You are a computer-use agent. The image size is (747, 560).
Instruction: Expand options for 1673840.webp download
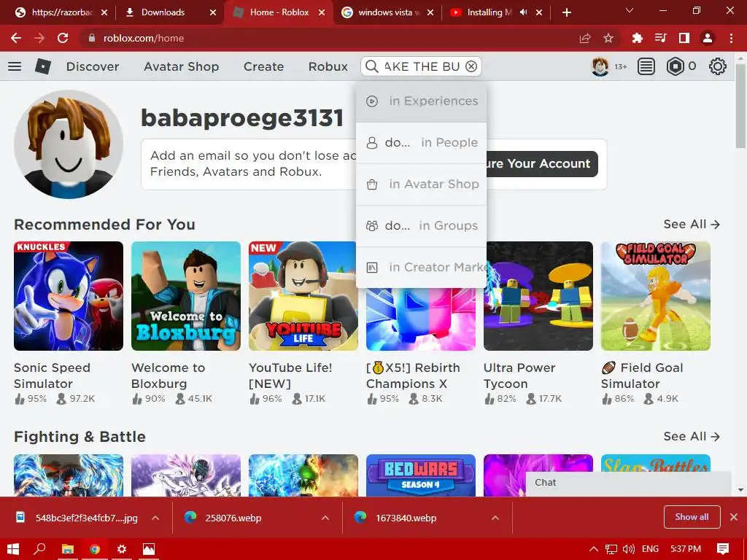(495, 518)
